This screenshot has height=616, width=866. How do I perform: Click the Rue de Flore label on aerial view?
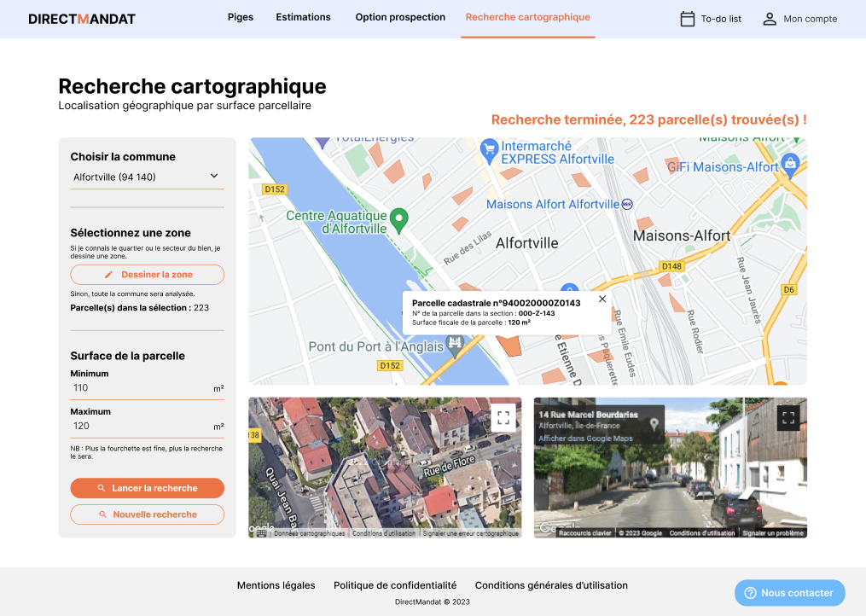point(449,467)
